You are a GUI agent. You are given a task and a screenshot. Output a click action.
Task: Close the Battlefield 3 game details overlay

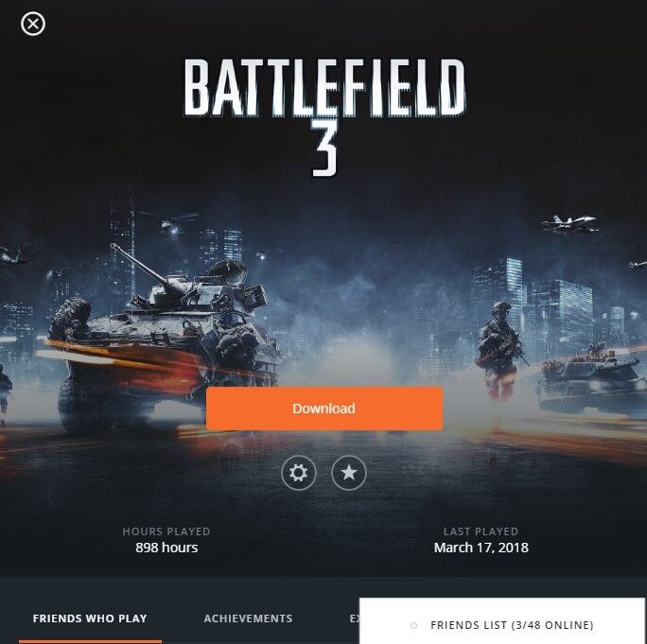pos(33,24)
